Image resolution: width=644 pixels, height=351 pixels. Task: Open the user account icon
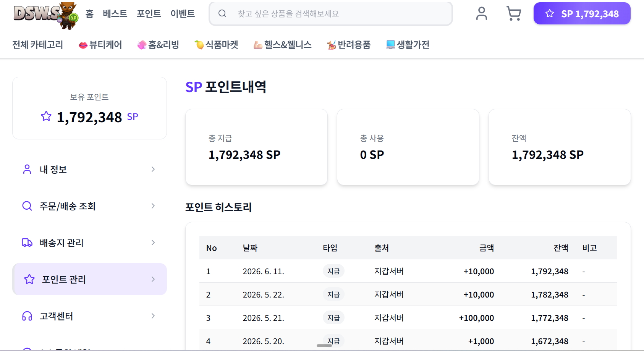482,14
